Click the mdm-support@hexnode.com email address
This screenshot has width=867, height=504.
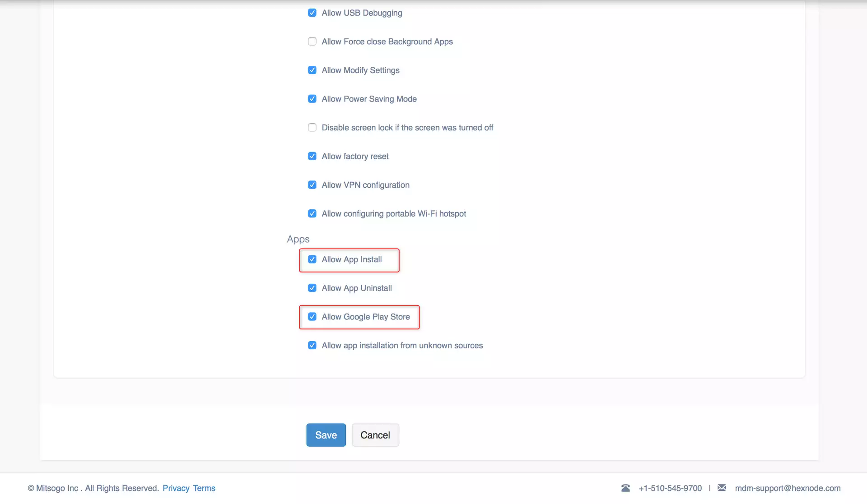tap(788, 488)
